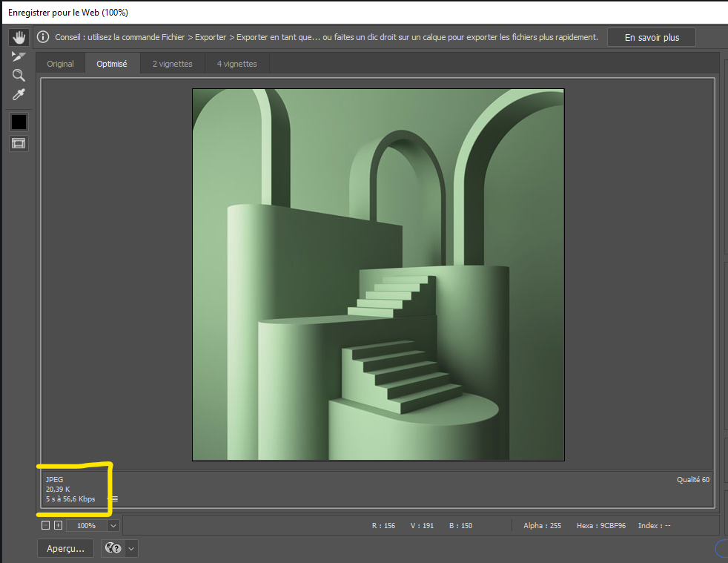
Task: Open the 2 vignettes tab
Action: [x=172, y=64]
